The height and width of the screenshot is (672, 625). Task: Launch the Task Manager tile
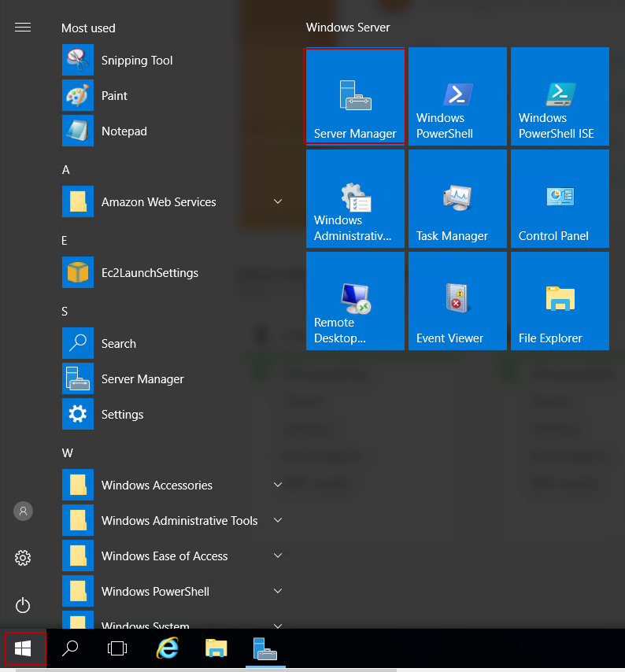click(457, 198)
